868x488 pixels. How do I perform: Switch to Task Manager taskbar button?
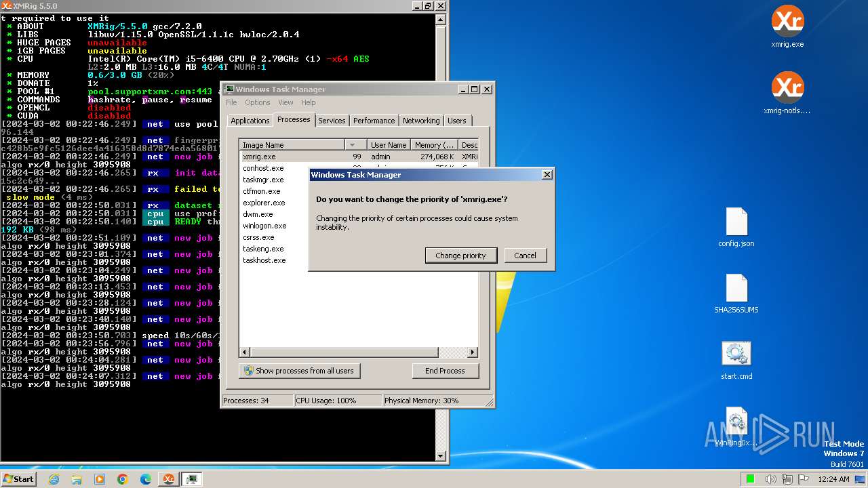(x=192, y=479)
